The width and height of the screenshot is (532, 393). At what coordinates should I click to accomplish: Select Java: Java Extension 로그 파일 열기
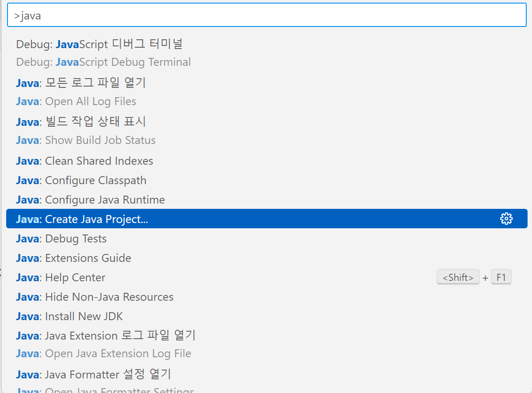[x=266, y=344]
